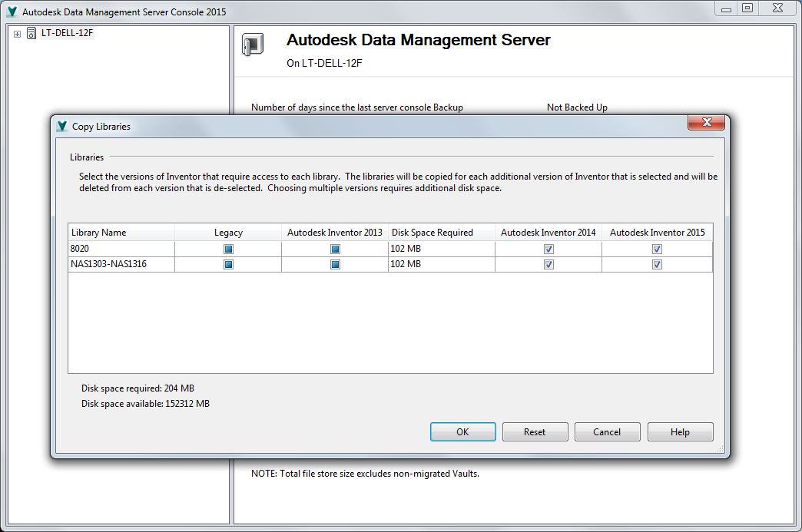Screen dimensions: 802x532
Task: Close the Copy Libraries dialog
Action: 706,122
